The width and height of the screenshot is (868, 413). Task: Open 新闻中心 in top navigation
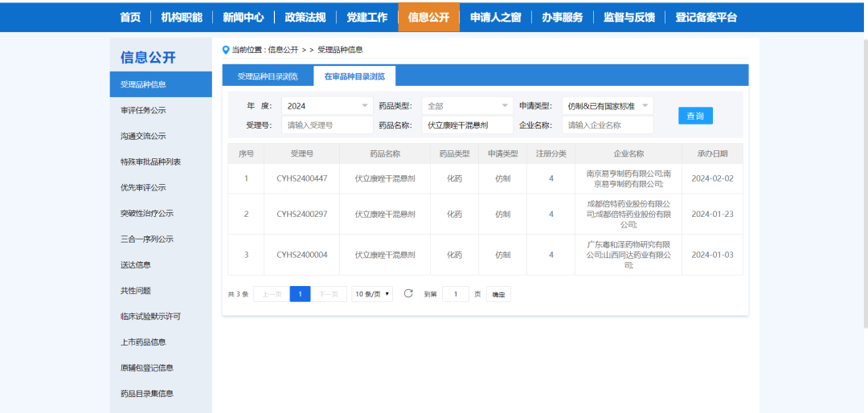coord(243,17)
